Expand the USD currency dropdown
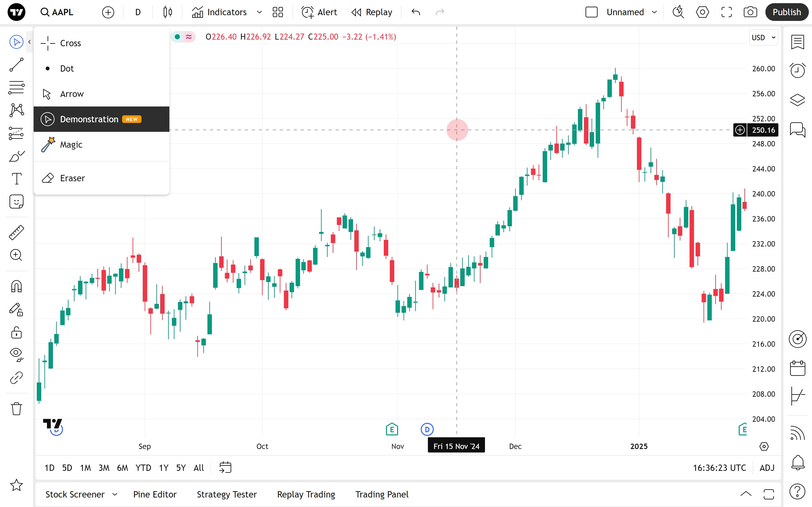The width and height of the screenshot is (812, 507). pyautogui.click(x=763, y=38)
